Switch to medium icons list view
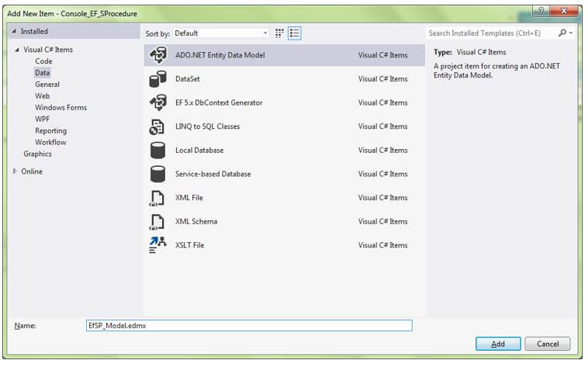This screenshot has height=367, width=588. [295, 33]
